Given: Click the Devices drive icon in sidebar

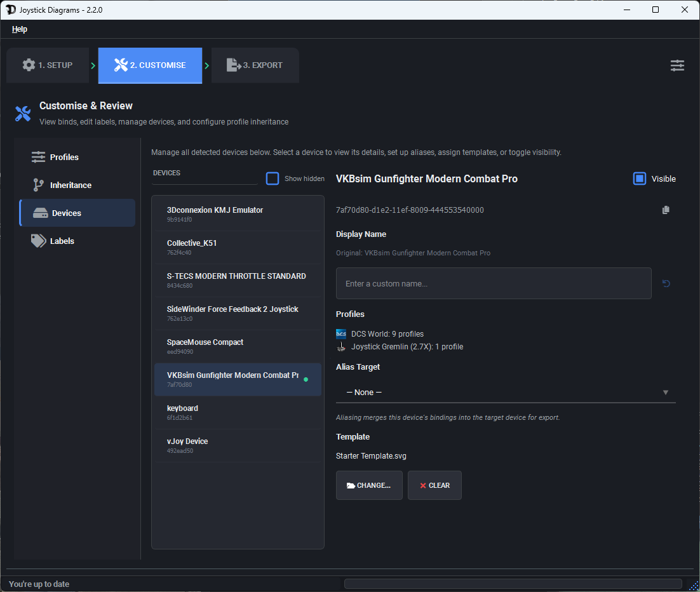Looking at the screenshot, I should click(x=40, y=213).
